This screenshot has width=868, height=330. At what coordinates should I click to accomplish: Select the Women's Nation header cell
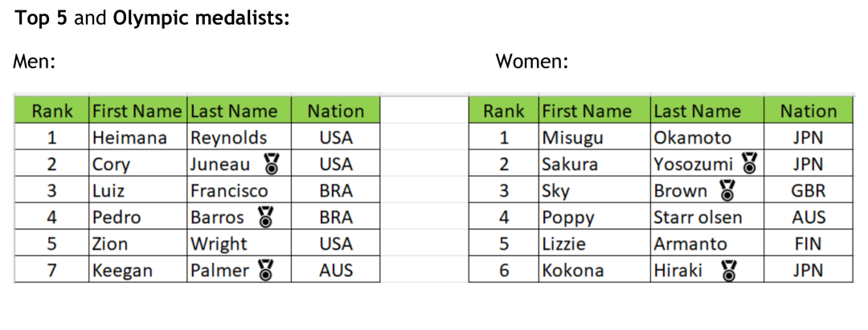[809, 111]
